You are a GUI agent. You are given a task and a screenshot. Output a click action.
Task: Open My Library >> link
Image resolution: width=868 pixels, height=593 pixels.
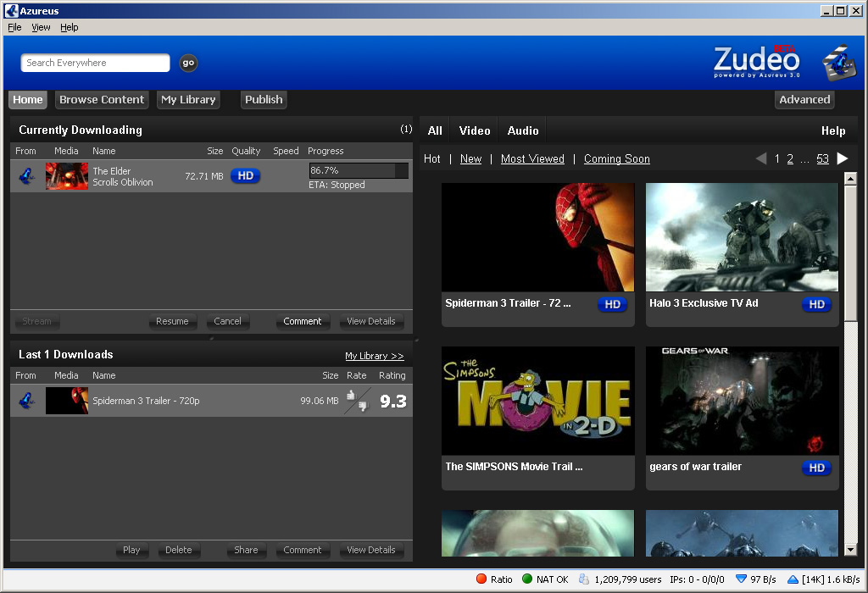374,356
